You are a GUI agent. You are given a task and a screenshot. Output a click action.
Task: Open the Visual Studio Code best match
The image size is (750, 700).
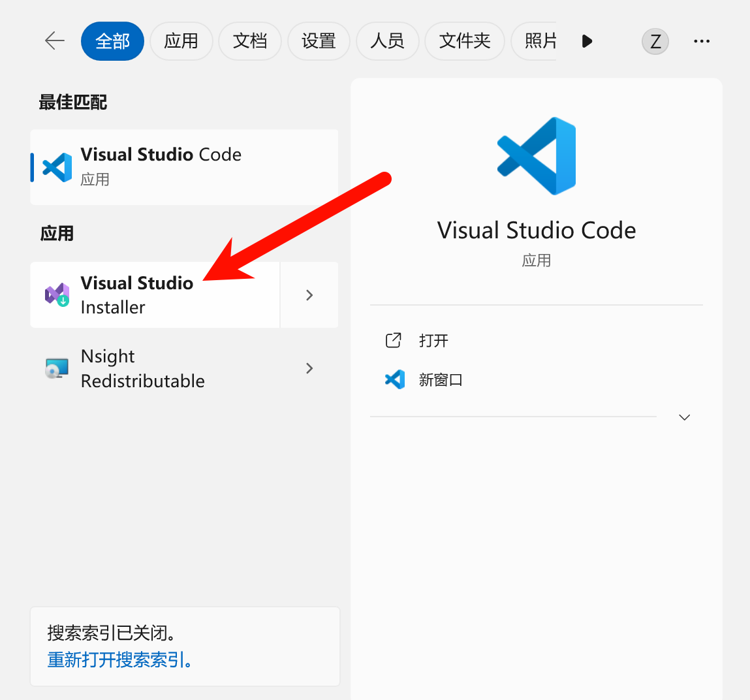click(184, 167)
